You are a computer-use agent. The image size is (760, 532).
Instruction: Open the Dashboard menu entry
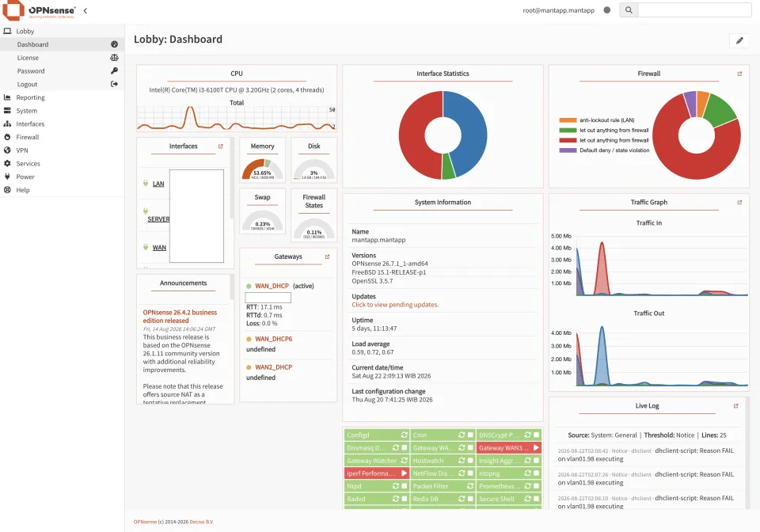62,44
